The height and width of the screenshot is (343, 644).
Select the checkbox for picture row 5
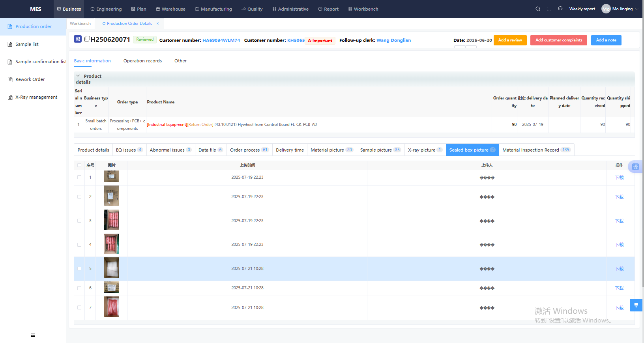(79, 269)
